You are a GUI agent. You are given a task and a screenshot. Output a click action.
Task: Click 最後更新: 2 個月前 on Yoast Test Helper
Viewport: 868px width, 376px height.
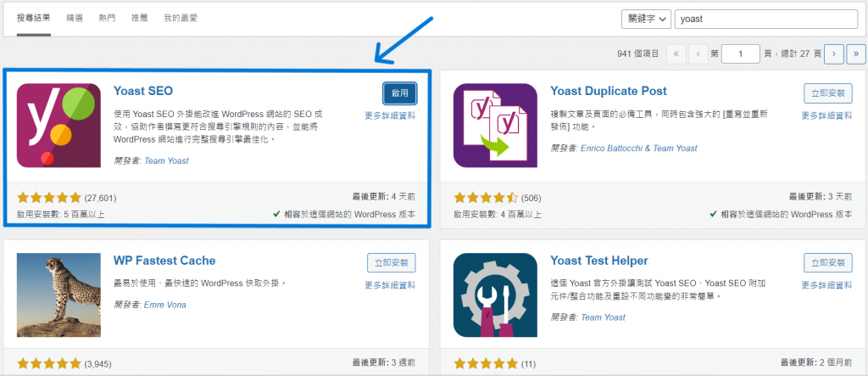(816, 362)
